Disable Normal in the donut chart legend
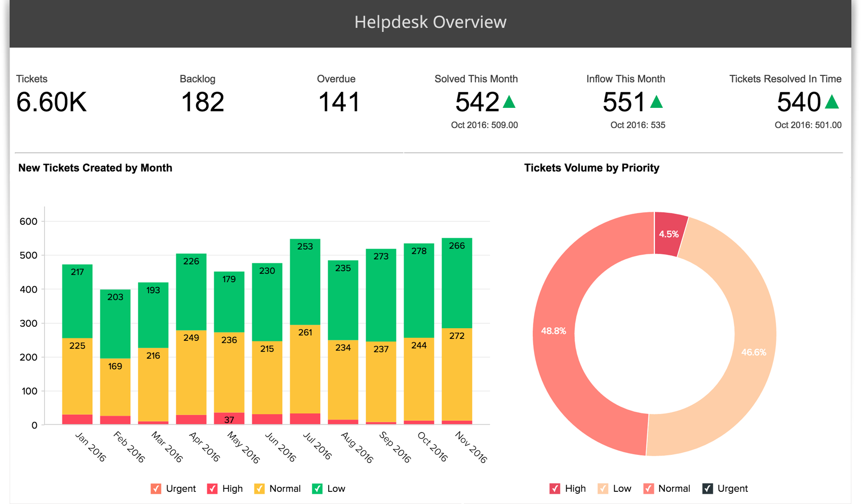The width and height of the screenshot is (861, 504). coord(648,488)
